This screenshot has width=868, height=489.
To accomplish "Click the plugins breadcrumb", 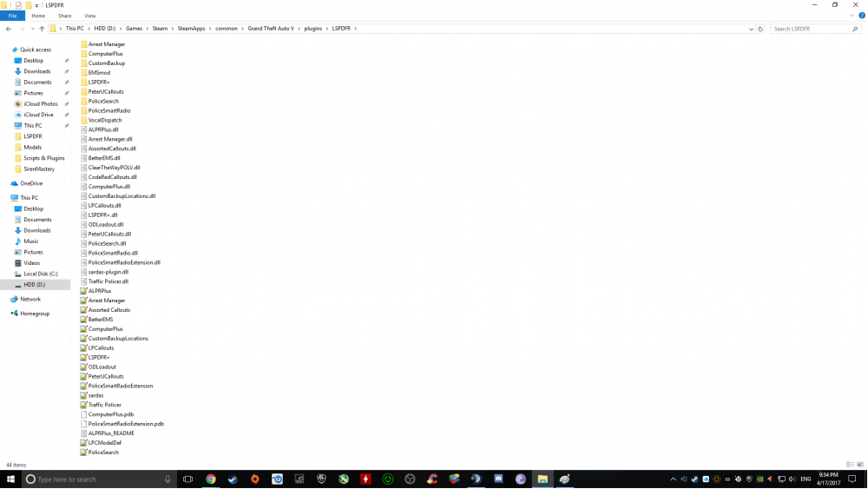I will click(312, 29).
